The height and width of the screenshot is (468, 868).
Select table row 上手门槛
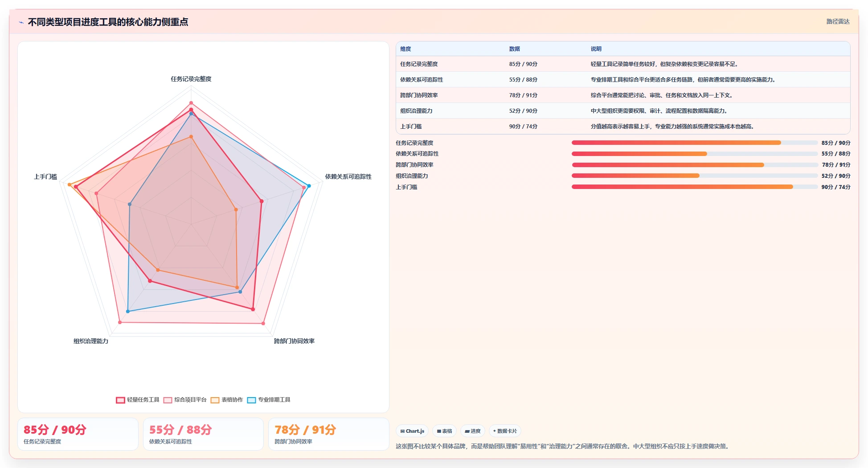pos(623,127)
